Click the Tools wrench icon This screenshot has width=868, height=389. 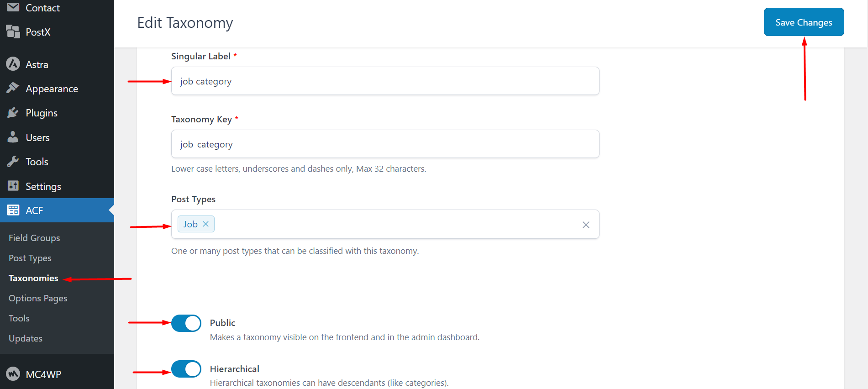click(13, 161)
